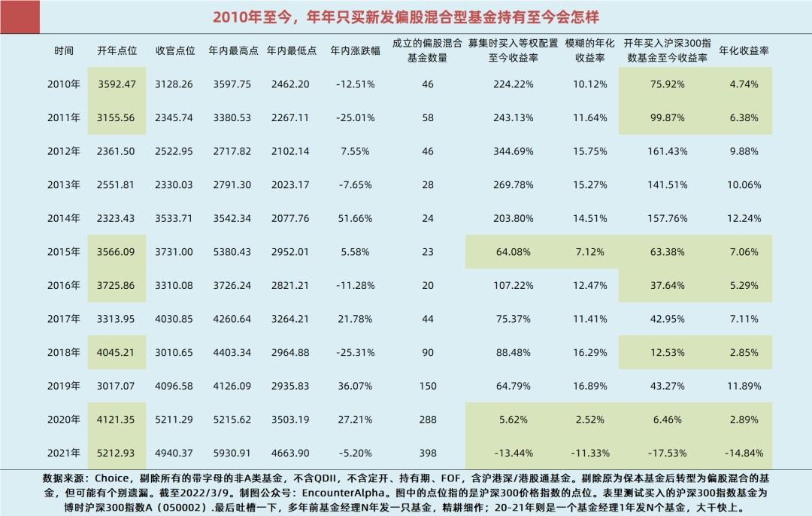This screenshot has width=812, height=516.
Task: Click the 2021年 row label
Action: click(65, 453)
